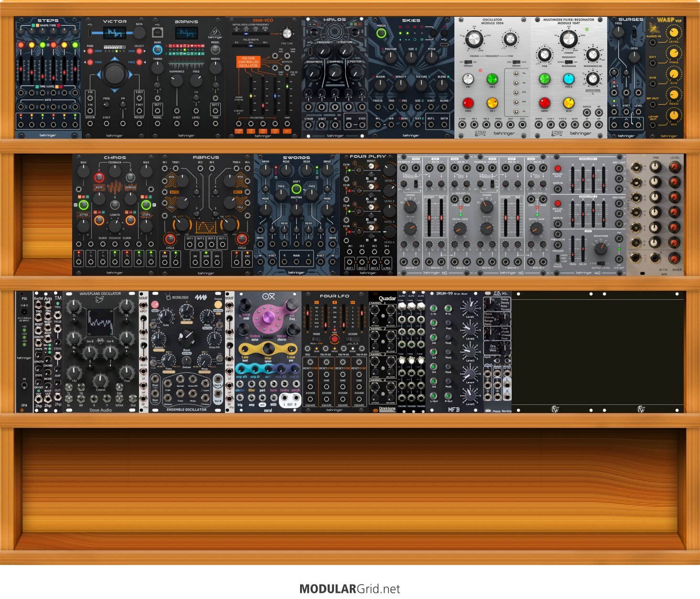
Task: Click the MIX OUT jack on Victor
Action: [139, 124]
